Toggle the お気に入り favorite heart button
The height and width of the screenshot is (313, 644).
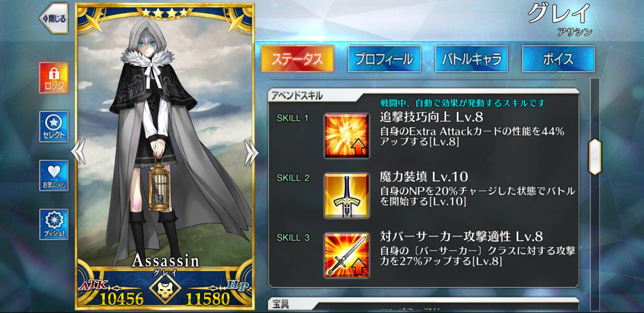point(54,176)
